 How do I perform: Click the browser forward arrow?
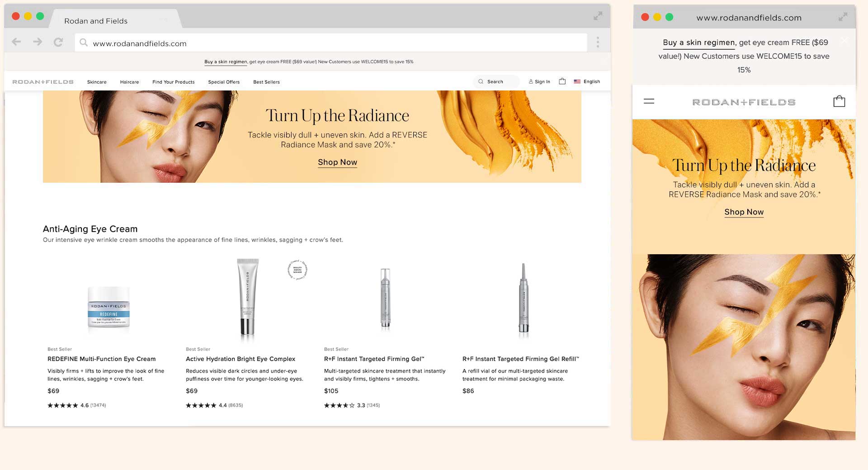click(x=38, y=42)
